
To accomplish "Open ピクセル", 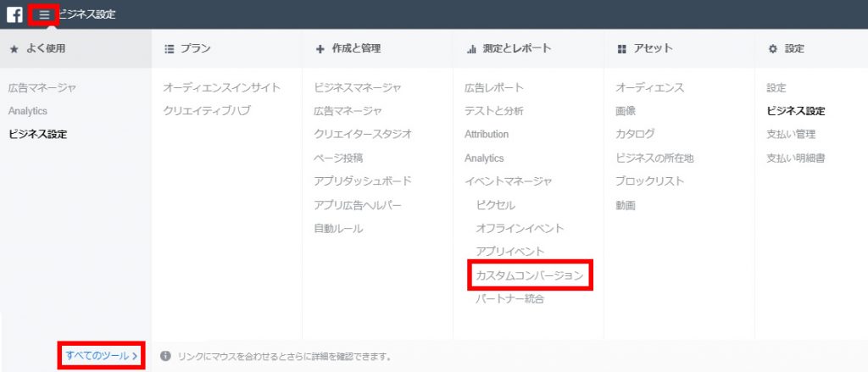I will (495, 205).
